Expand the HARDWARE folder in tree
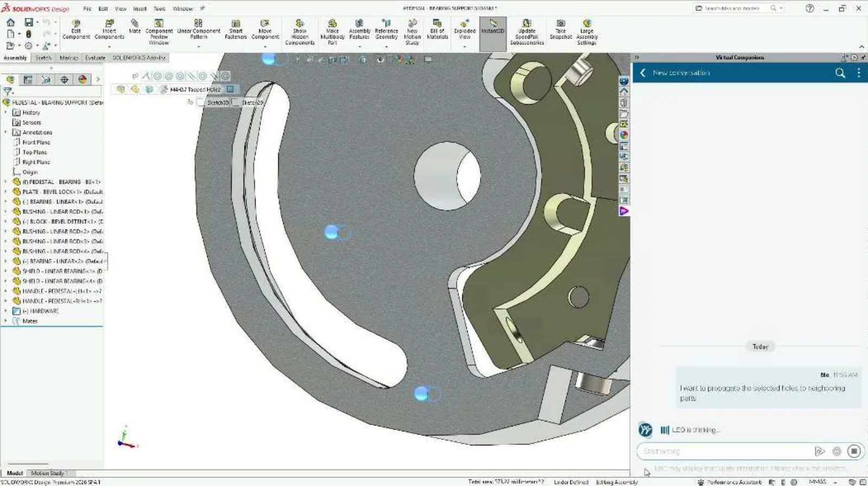 point(6,311)
